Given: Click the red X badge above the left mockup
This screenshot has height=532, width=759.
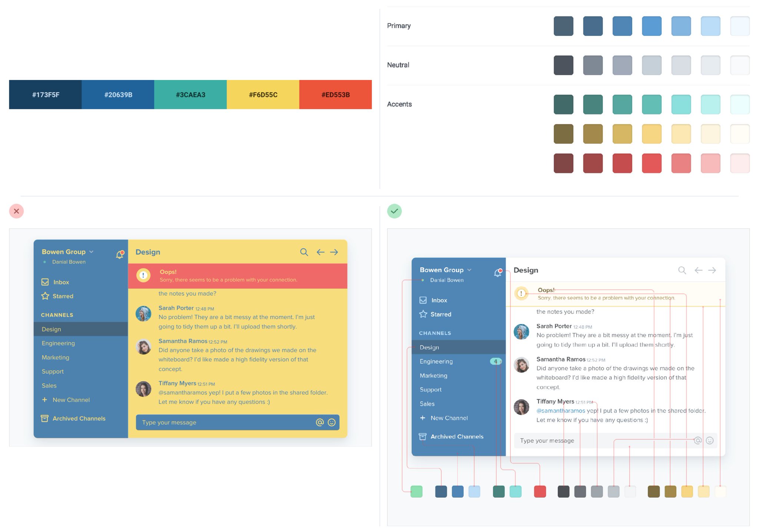Looking at the screenshot, I should tap(16, 211).
